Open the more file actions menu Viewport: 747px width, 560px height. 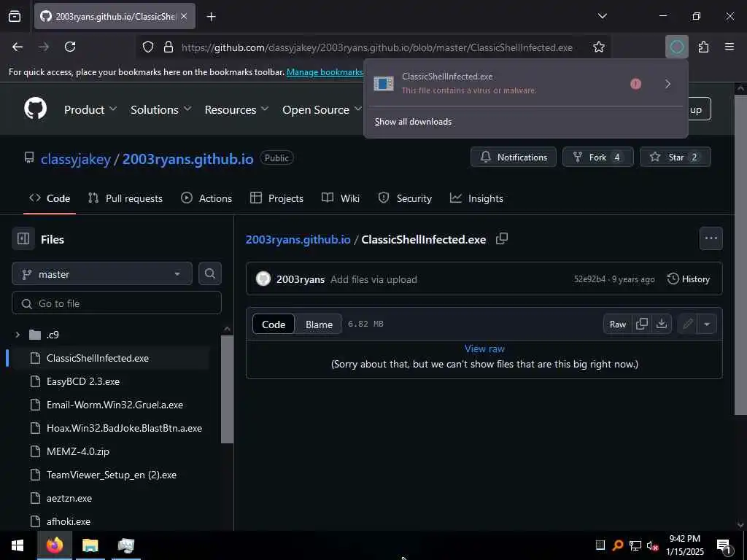(711, 238)
